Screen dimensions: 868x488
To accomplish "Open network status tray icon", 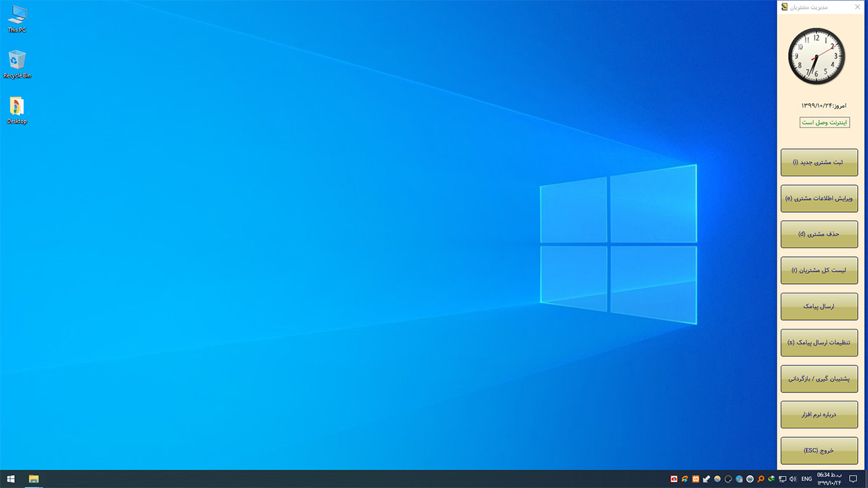I will 782,479.
